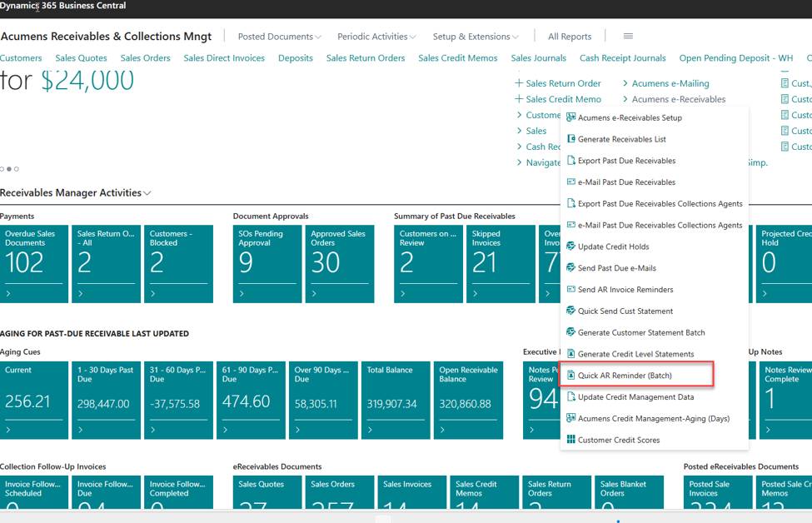
Task: Open Sales Return Orders tab
Action: click(366, 58)
